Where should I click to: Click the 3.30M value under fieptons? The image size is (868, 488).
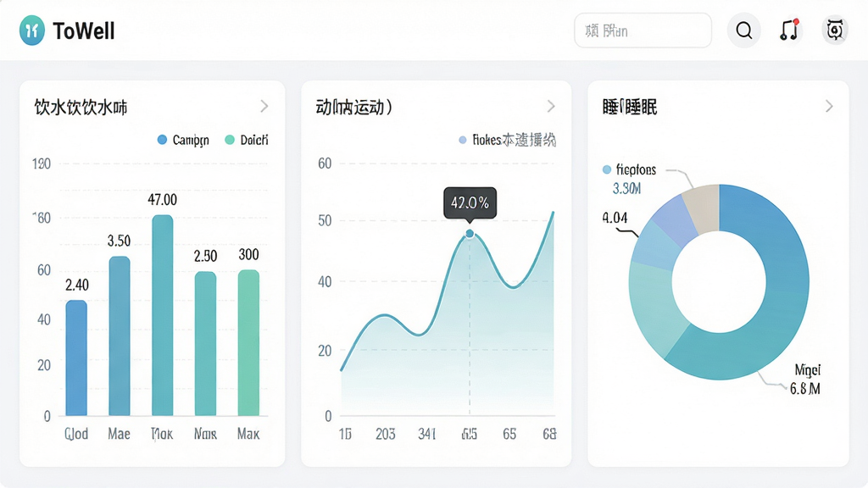point(626,189)
